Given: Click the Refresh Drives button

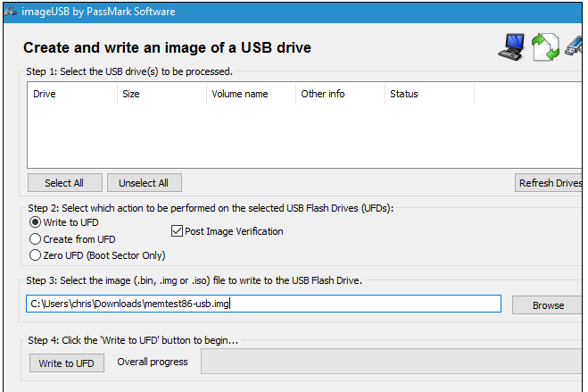Looking at the screenshot, I should point(549,183).
